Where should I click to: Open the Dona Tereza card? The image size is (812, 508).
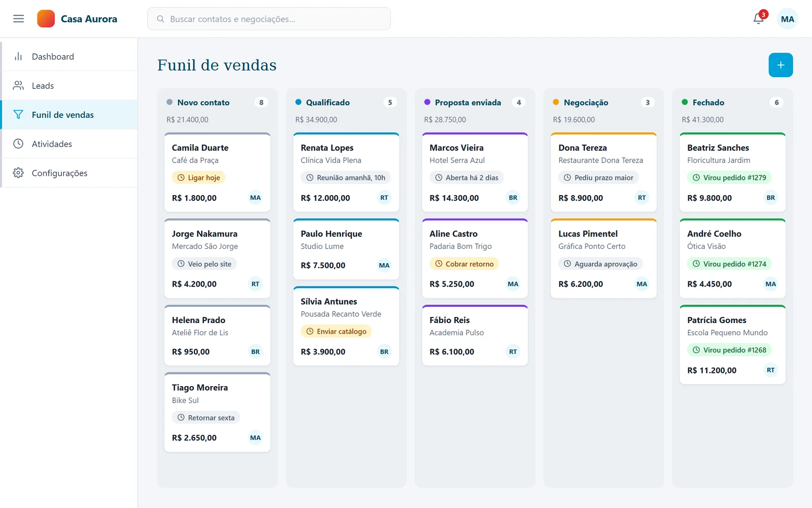tap(604, 172)
